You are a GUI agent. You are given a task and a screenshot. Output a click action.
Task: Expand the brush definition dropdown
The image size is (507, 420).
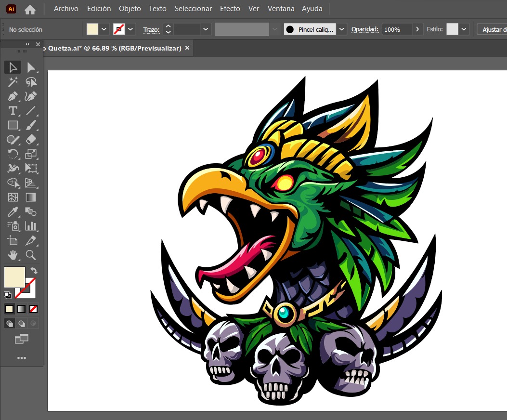click(341, 29)
